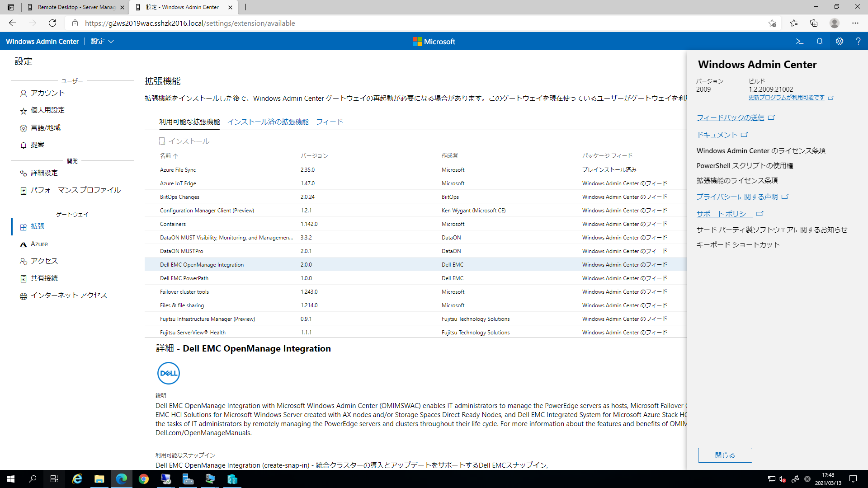
Task: Click 閉じる button in about panel
Action: pos(725,455)
